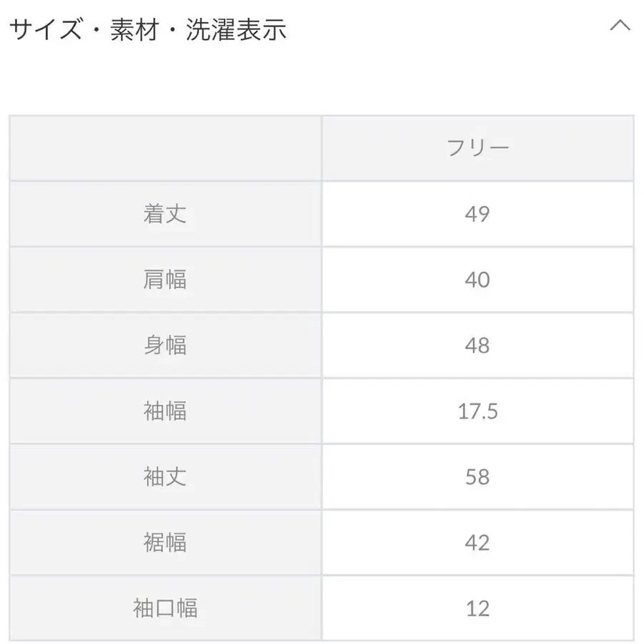
Task: Click the 裾幅 row label
Action: (165, 542)
